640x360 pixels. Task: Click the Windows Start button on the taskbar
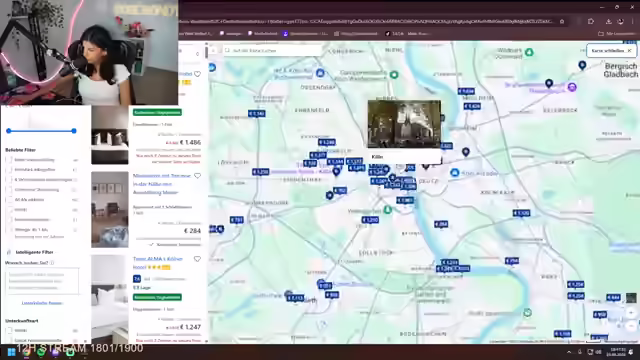[11, 352]
